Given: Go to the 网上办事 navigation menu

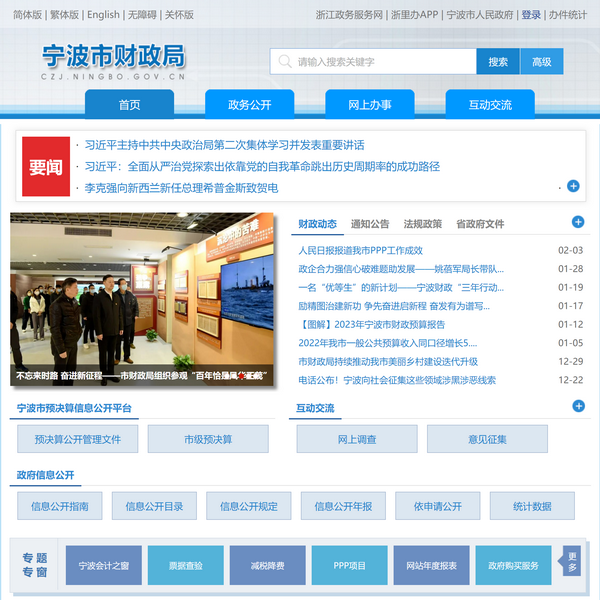Looking at the screenshot, I should (369, 105).
